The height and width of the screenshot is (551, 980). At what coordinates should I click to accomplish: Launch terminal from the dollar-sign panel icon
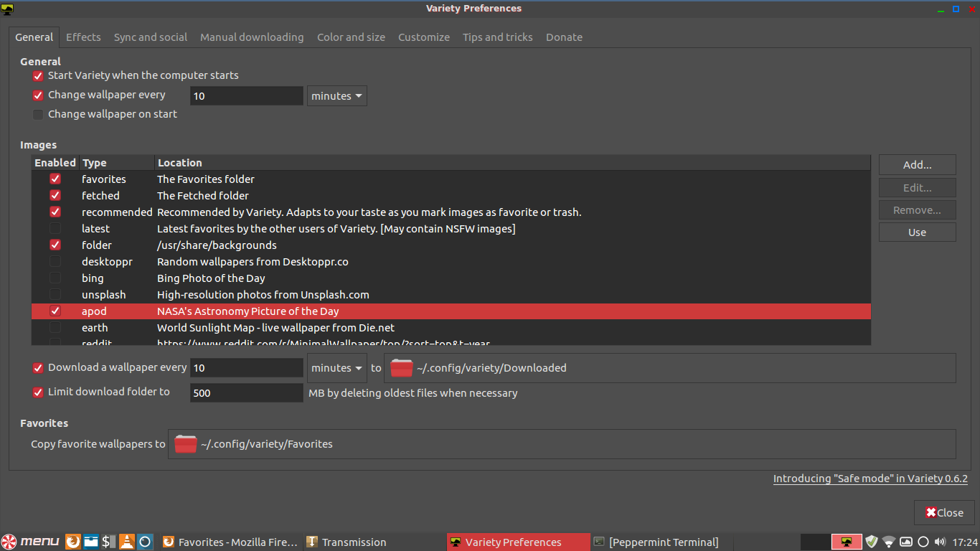(108, 542)
